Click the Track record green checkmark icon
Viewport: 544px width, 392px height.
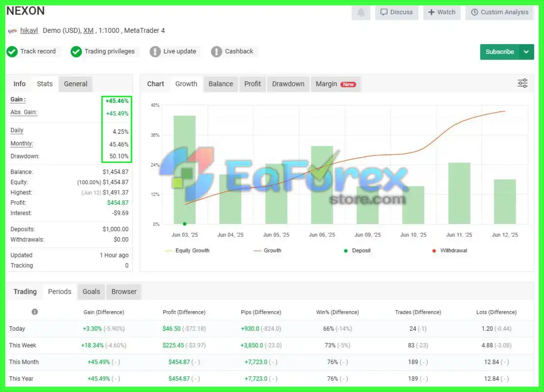pyautogui.click(x=12, y=51)
